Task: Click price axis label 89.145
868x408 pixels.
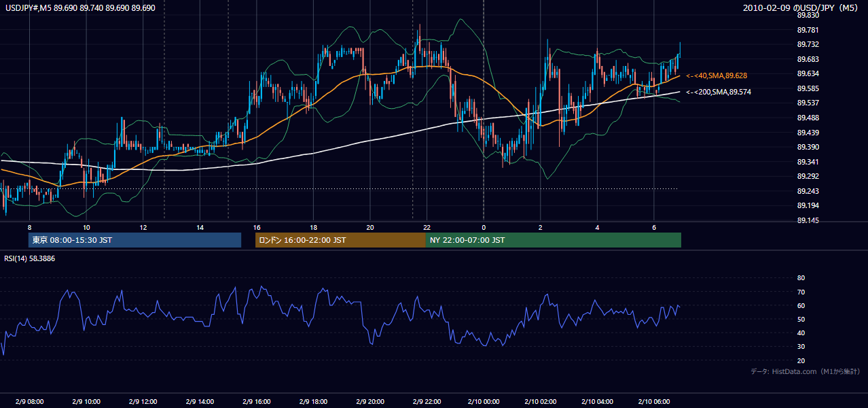Action: [x=808, y=220]
